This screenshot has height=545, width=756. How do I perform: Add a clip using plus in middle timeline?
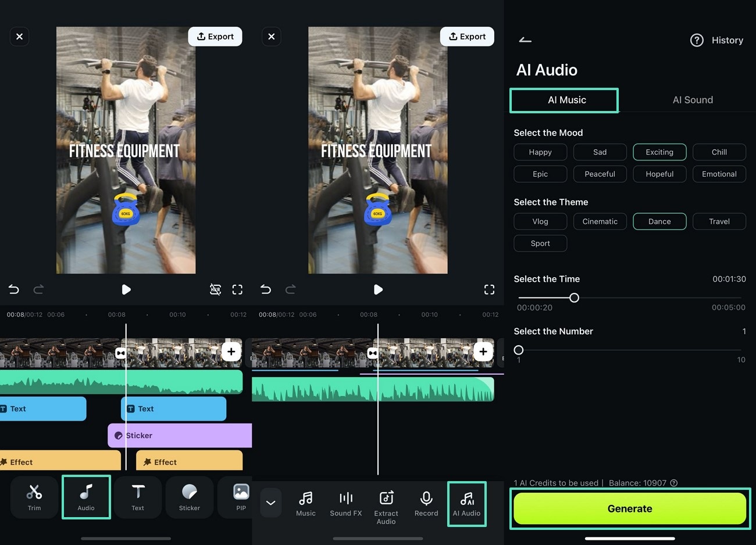coord(483,352)
